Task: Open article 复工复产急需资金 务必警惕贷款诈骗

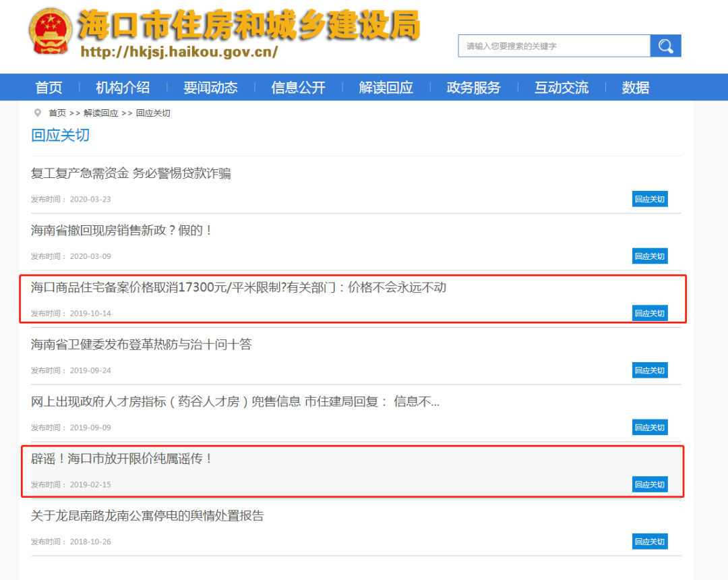Action: [x=131, y=173]
